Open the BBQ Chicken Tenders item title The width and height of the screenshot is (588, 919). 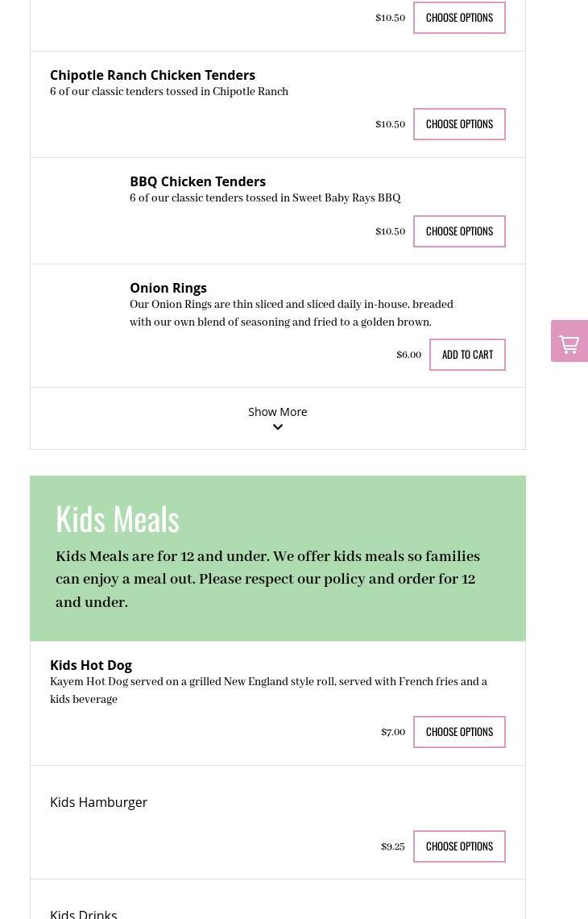[x=198, y=181]
